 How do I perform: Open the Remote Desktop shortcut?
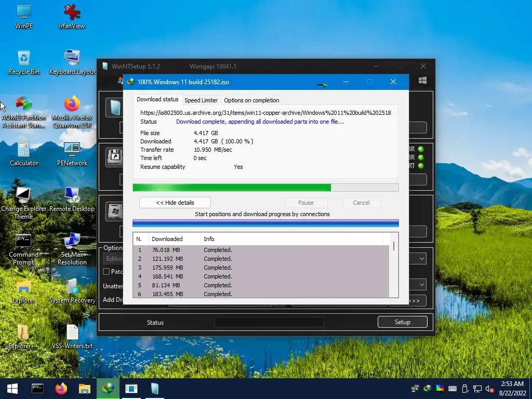pos(72,199)
